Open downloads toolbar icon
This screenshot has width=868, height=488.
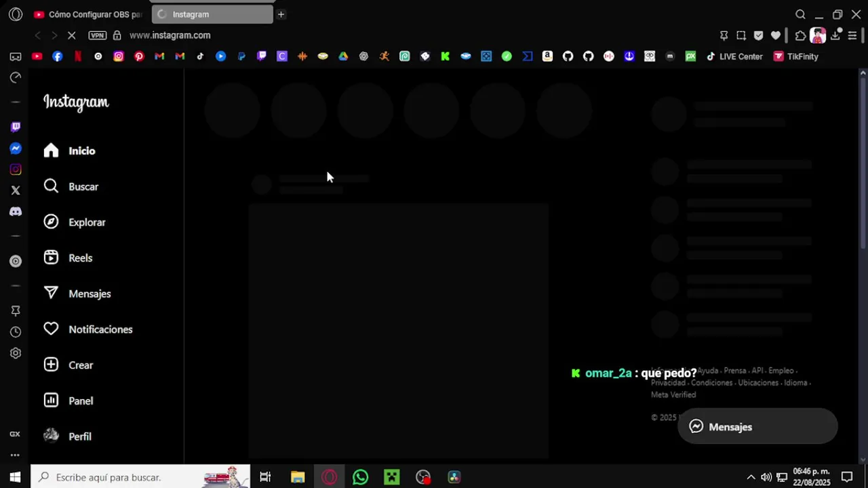835,35
